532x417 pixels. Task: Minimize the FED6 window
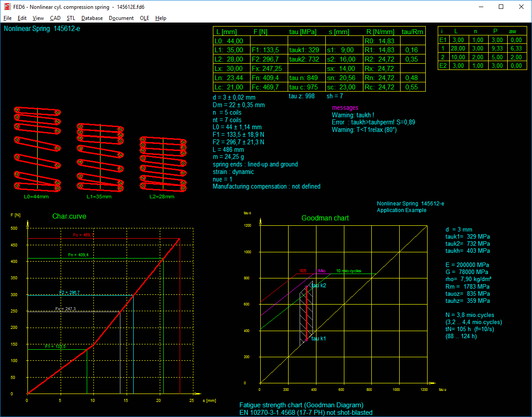click(x=481, y=7)
